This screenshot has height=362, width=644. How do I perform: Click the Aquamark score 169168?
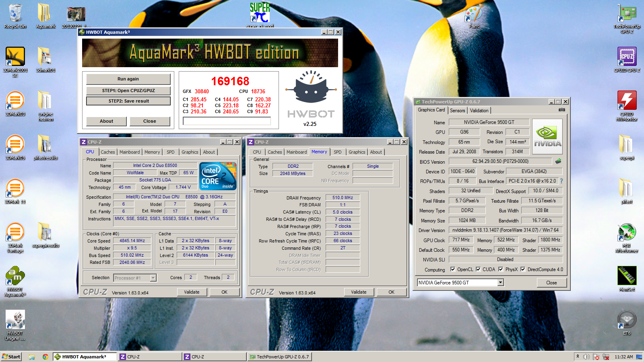[x=230, y=81]
